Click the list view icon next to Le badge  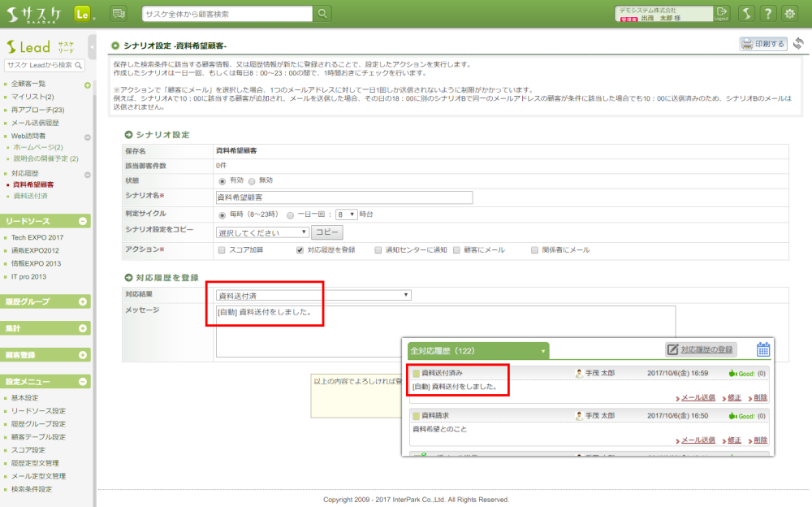(119, 13)
